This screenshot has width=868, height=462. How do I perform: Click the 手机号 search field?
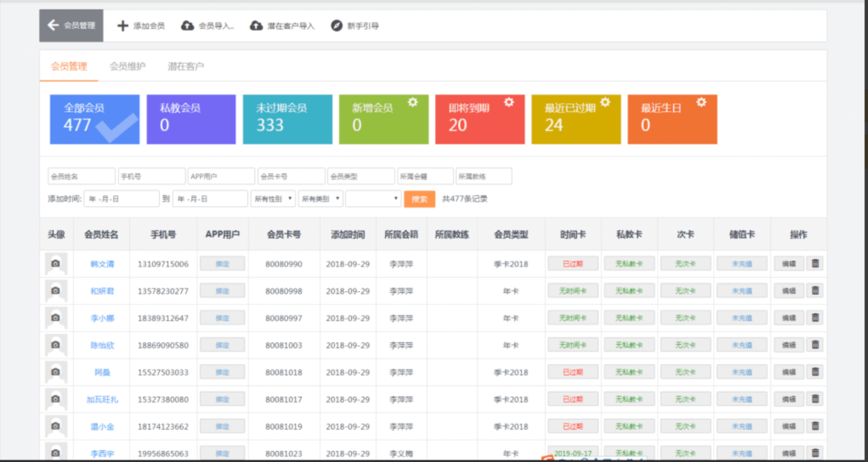click(151, 176)
